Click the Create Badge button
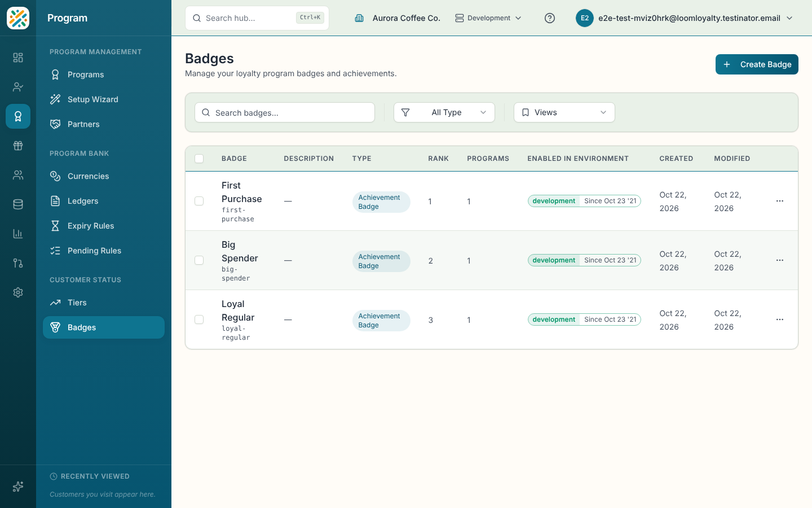812x508 pixels. tap(757, 64)
